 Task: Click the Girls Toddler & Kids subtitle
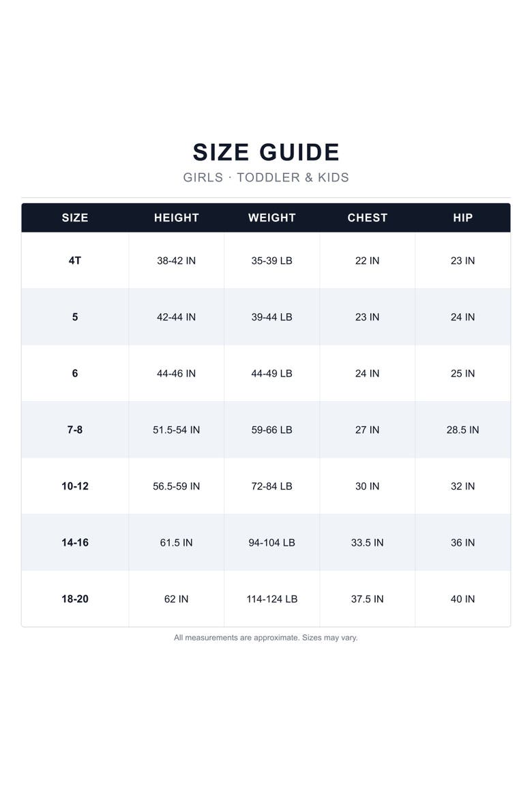tap(266, 177)
